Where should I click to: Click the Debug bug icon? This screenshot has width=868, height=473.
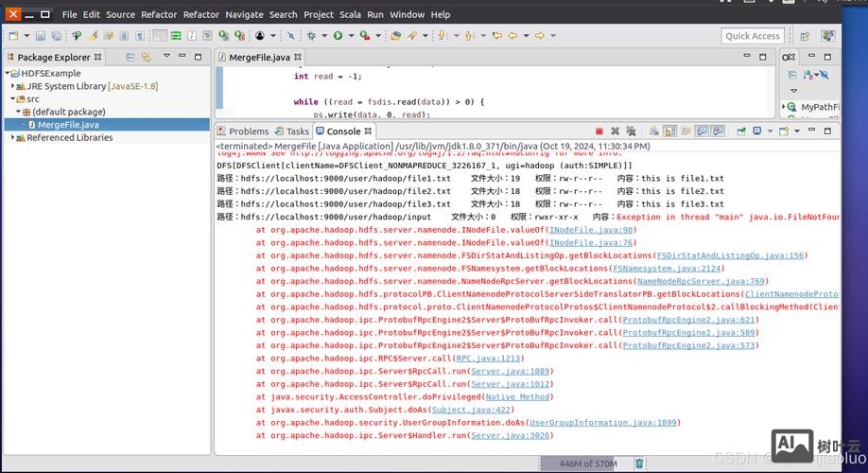click(311, 36)
